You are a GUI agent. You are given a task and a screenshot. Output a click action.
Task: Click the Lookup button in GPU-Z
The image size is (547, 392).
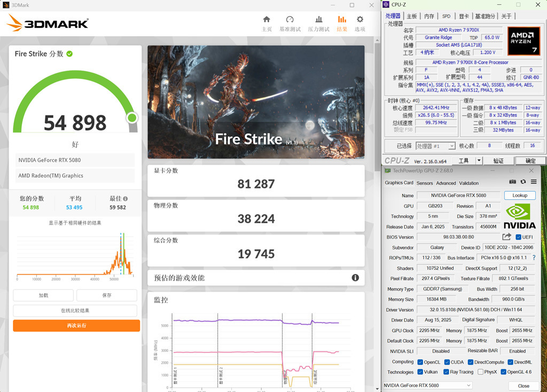(519, 195)
